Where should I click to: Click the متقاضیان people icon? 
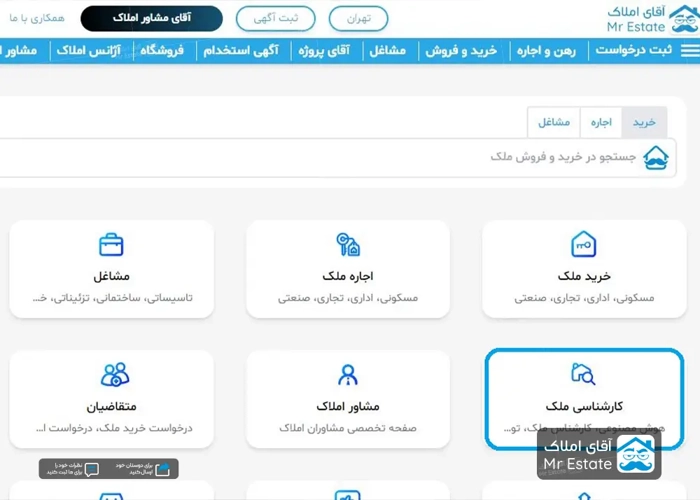pyautogui.click(x=115, y=375)
